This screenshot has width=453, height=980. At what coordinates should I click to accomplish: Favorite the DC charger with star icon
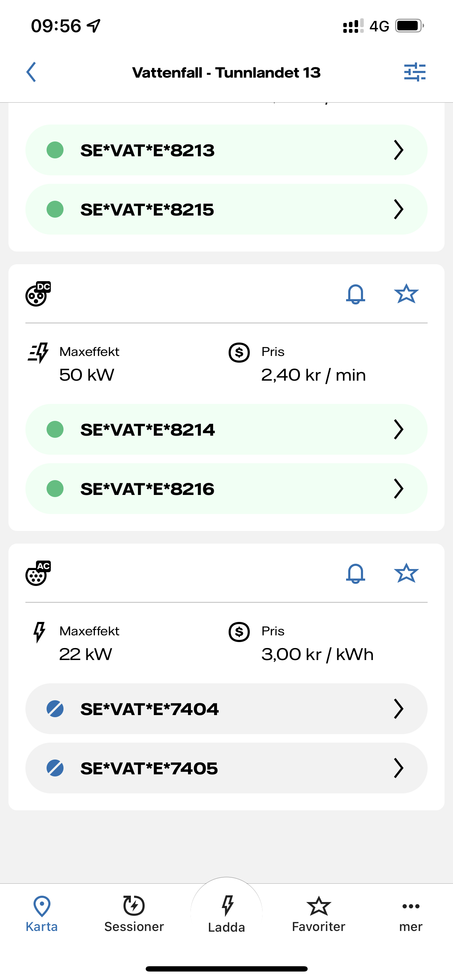tap(406, 294)
